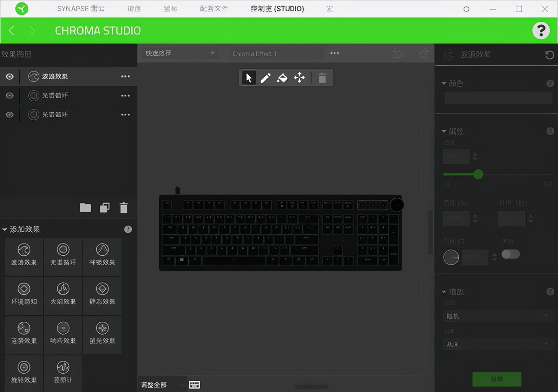
Task: Collapse the Color (颜色) section
Action: [x=444, y=83]
